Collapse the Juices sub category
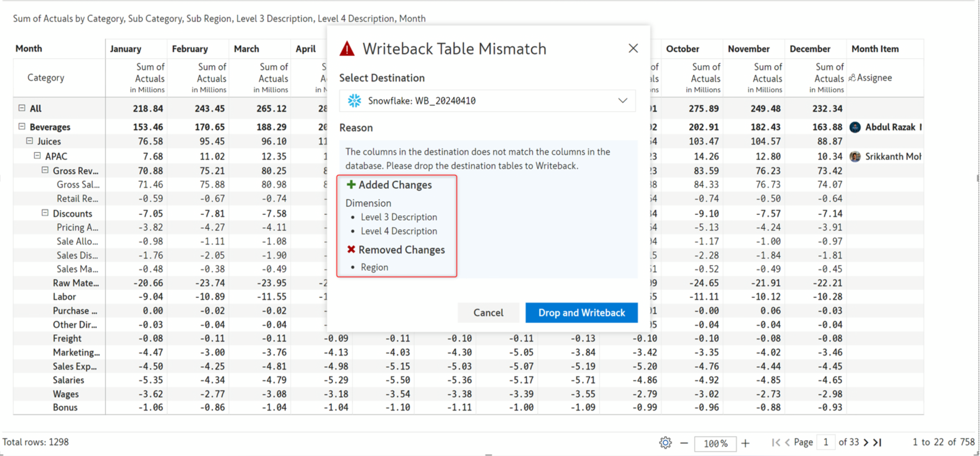The image size is (980, 456). (30, 141)
